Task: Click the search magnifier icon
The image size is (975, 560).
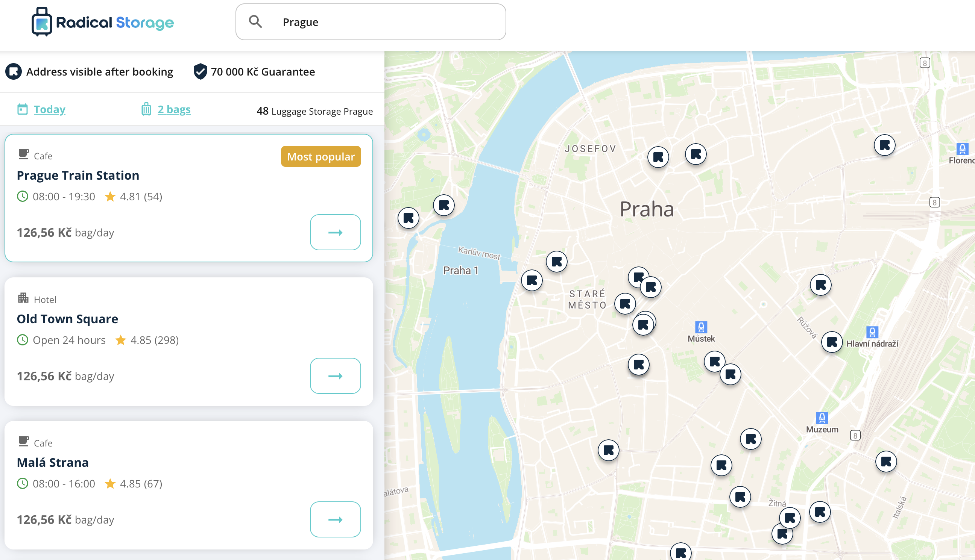Action: coord(255,22)
